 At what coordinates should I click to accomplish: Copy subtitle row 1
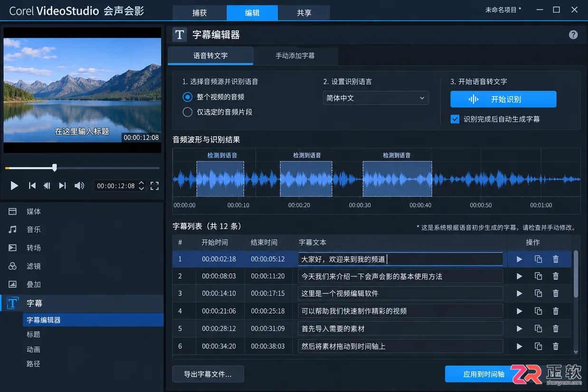point(538,259)
